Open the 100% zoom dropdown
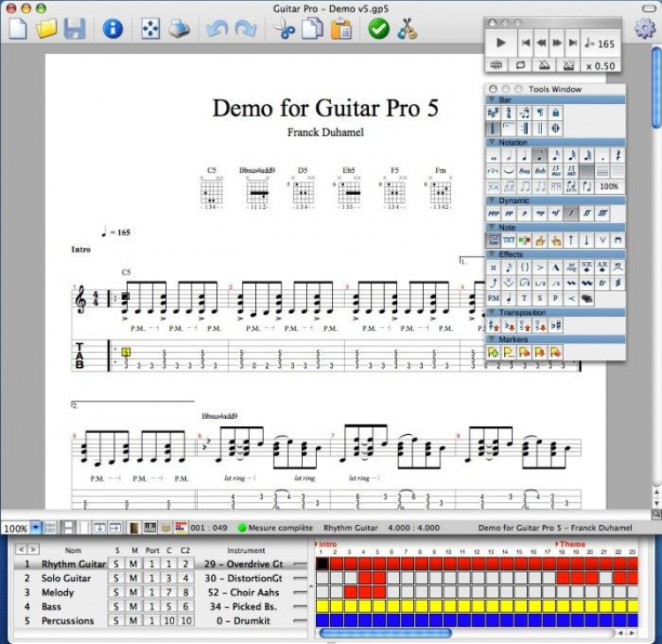Screen dimensions: 662x644 tap(36, 528)
